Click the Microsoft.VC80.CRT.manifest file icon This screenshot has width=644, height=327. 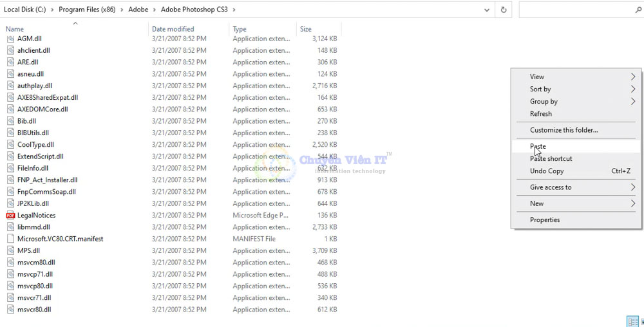point(10,239)
